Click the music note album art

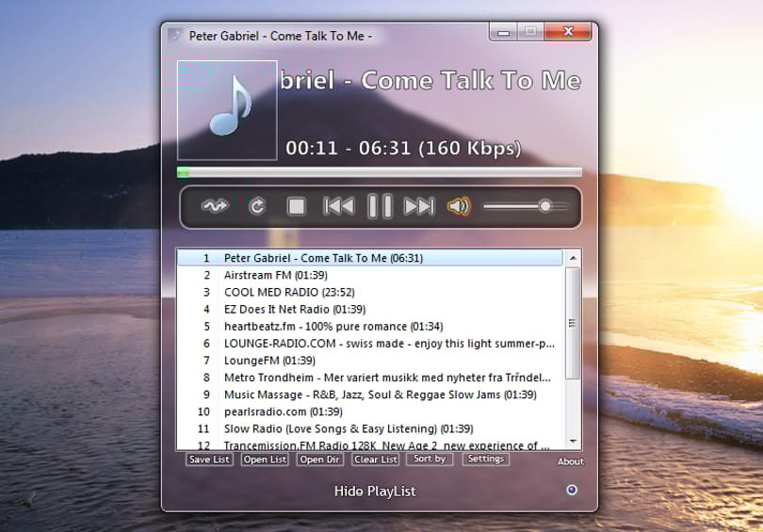pos(227,110)
